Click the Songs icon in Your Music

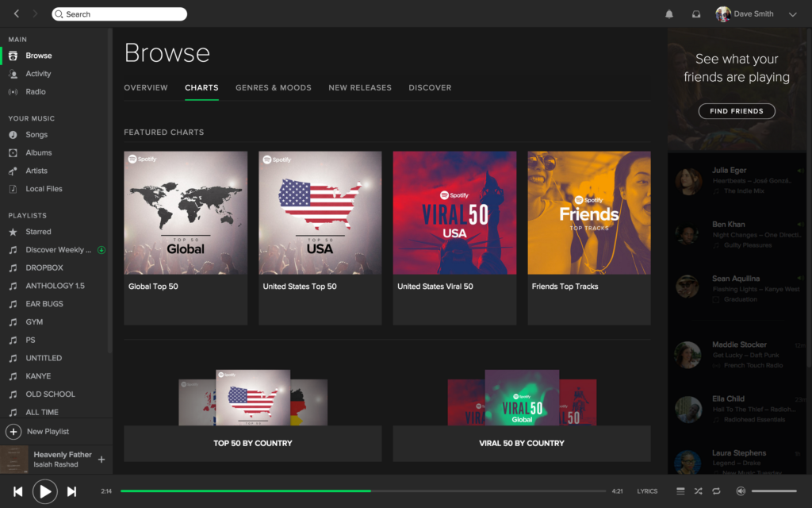point(13,135)
